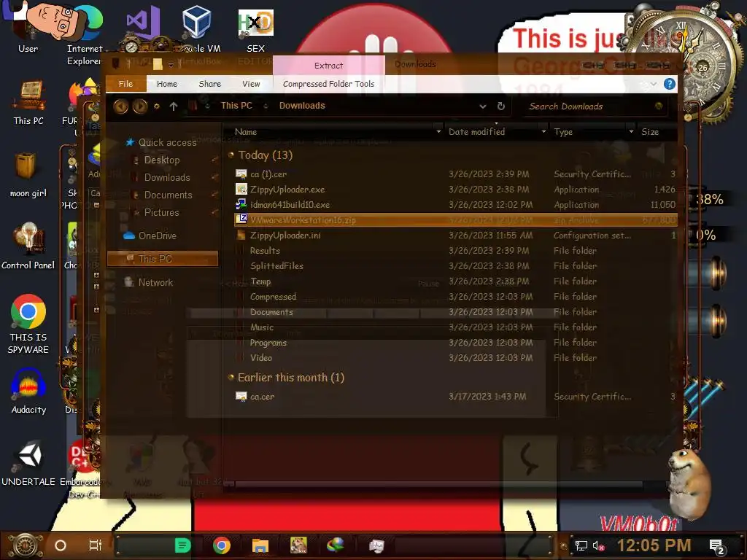Select the Video folder row
747x560 pixels.
click(455, 357)
